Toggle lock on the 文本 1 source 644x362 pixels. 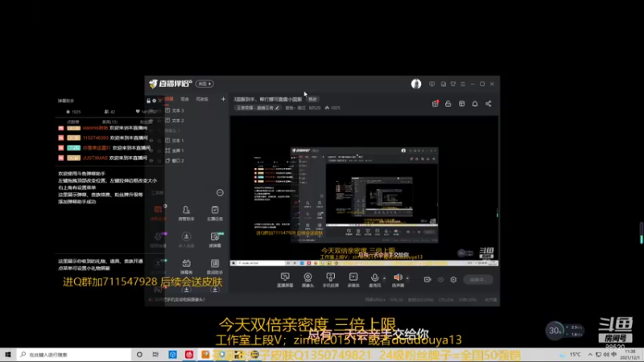pyautogui.click(x=159, y=140)
